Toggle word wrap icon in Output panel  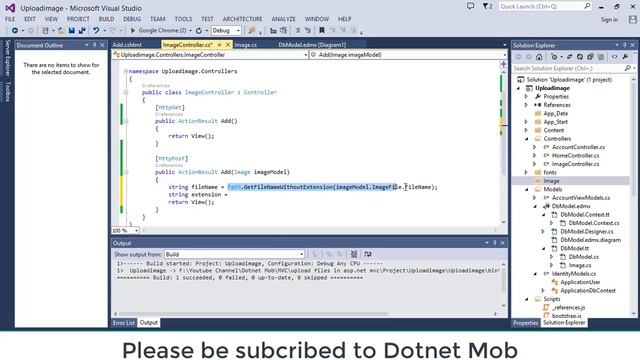368,254
